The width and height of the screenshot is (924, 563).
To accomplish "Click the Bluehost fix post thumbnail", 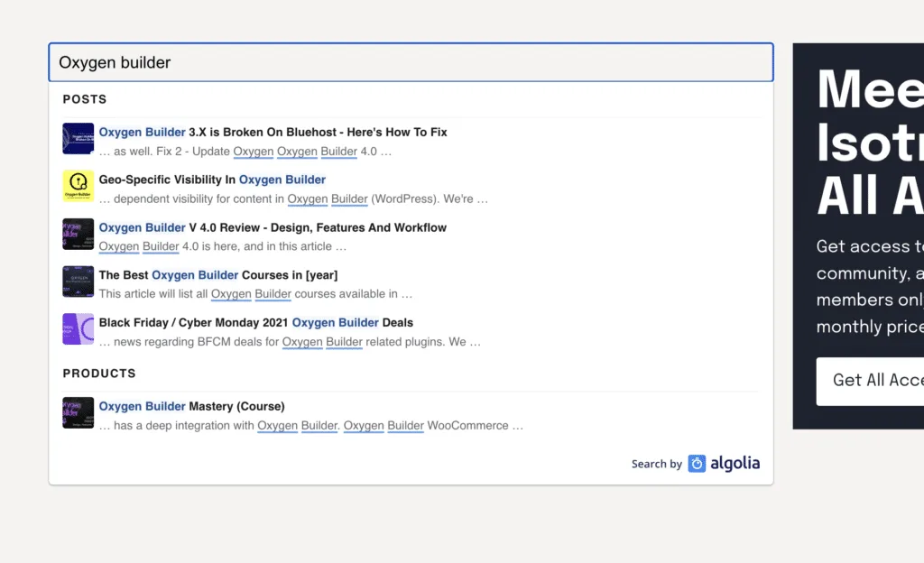I will (79, 138).
